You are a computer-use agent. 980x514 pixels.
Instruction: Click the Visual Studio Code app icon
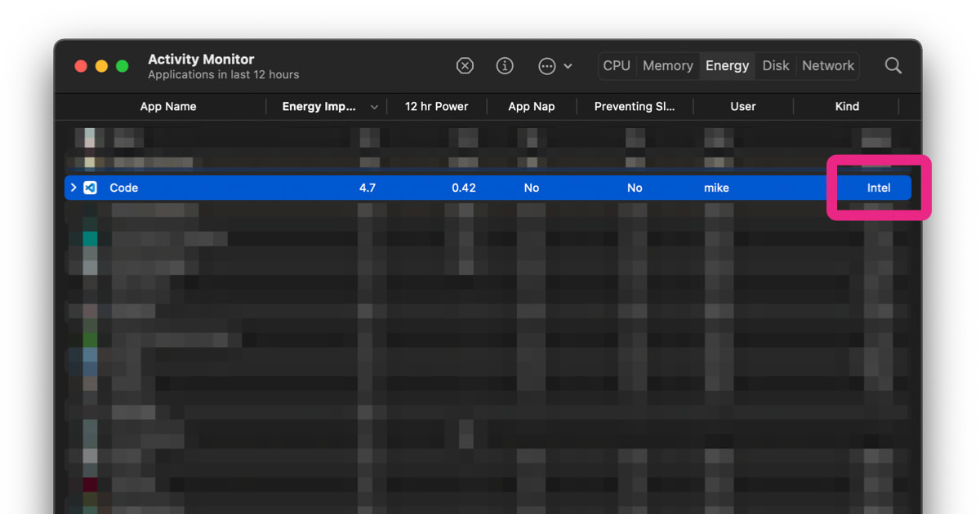90,187
